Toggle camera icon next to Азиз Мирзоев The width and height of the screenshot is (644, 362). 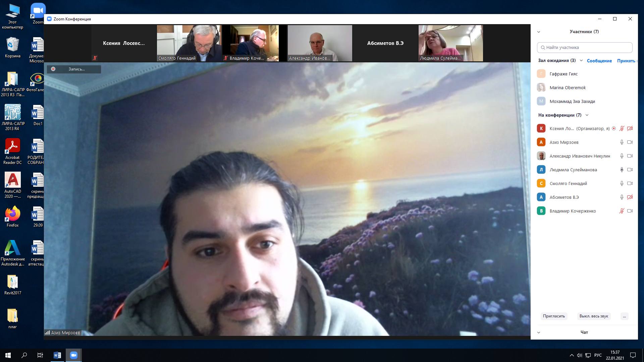(x=630, y=142)
